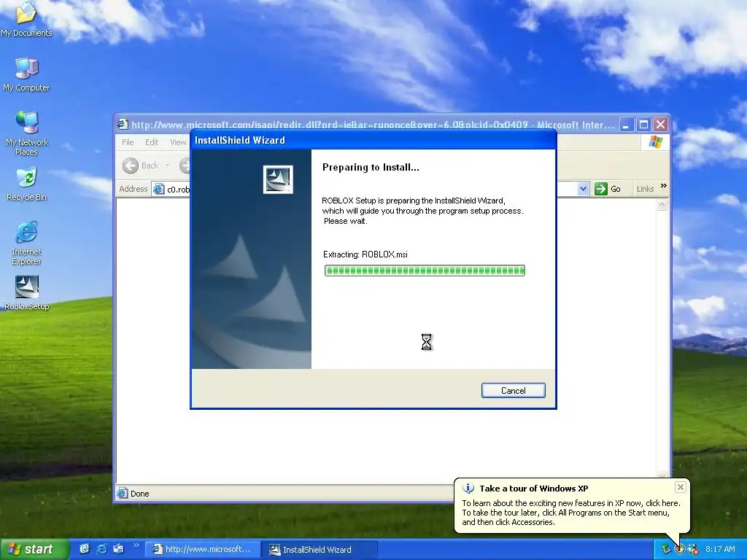Open the My Documents desktop icon
The height and width of the screenshot is (560, 747).
pyautogui.click(x=26, y=19)
